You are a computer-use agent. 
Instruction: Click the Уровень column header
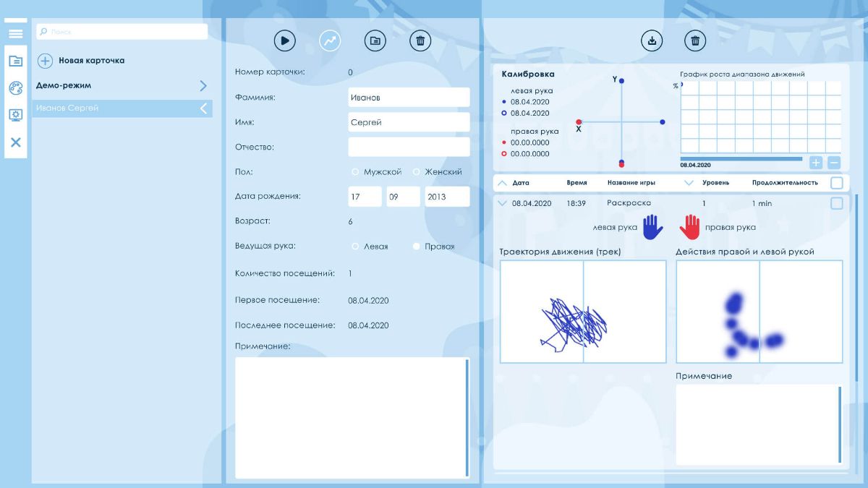click(x=716, y=183)
